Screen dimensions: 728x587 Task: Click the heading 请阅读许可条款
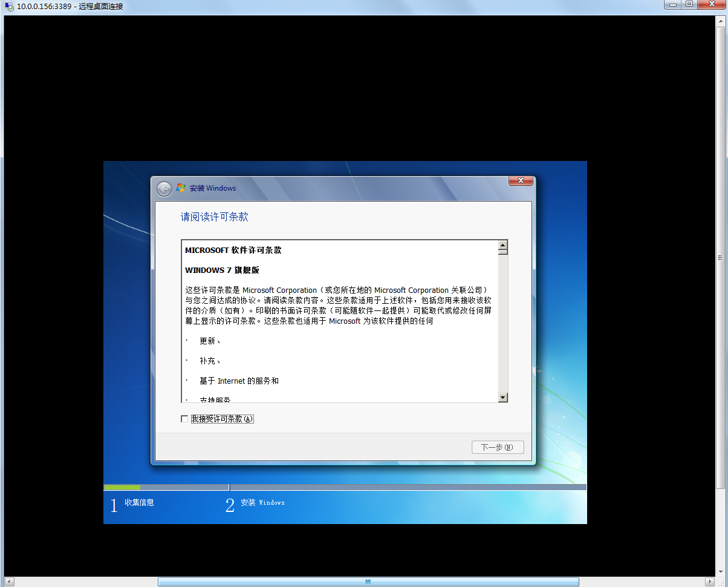tap(215, 217)
